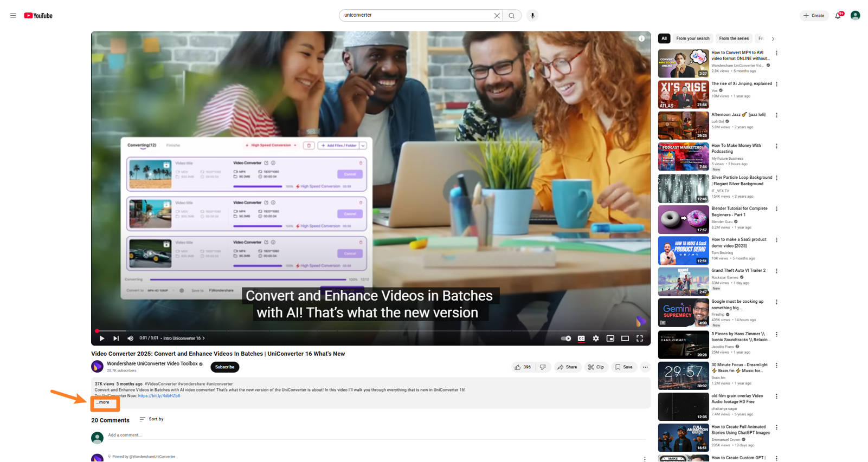Open the Create menu
Screen dimensions: 868x462
(814, 16)
